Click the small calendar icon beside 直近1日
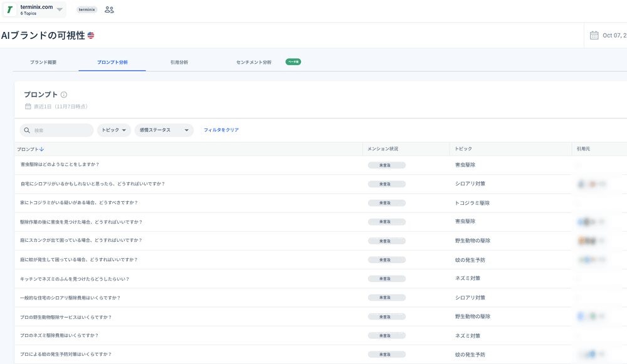 click(x=28, y=107)
